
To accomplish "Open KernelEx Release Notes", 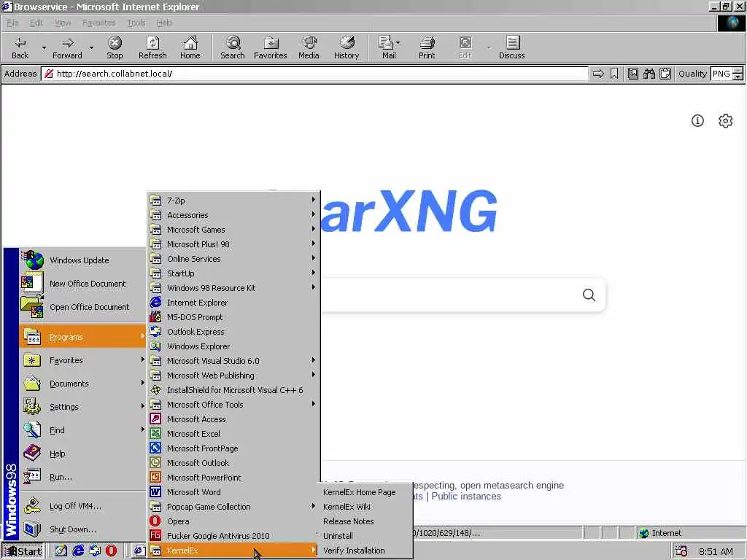I will (365, 521).
